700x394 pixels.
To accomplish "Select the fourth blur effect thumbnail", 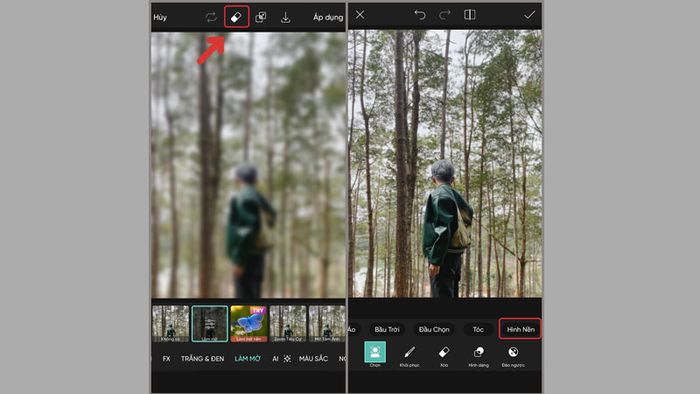I will (288, 323).
